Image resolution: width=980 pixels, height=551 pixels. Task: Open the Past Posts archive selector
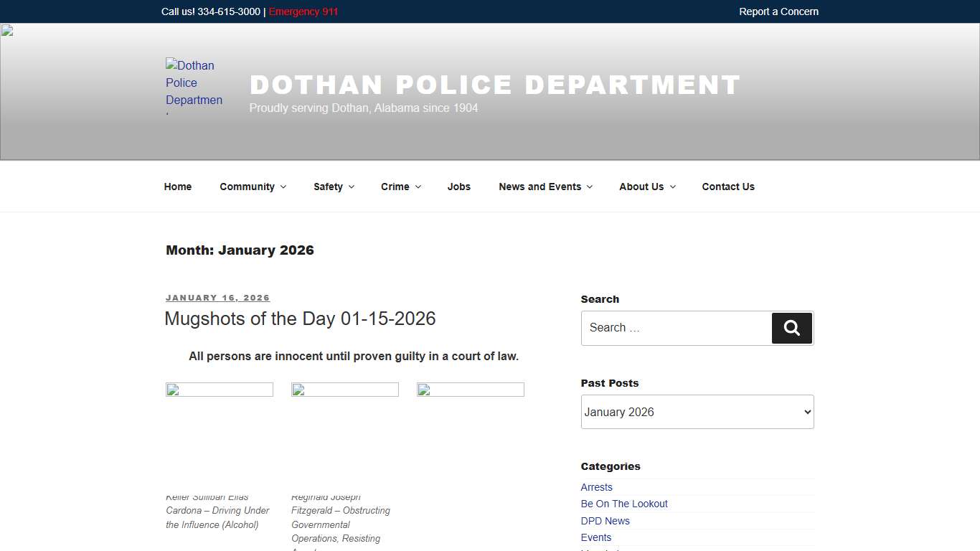pos(697,412)
